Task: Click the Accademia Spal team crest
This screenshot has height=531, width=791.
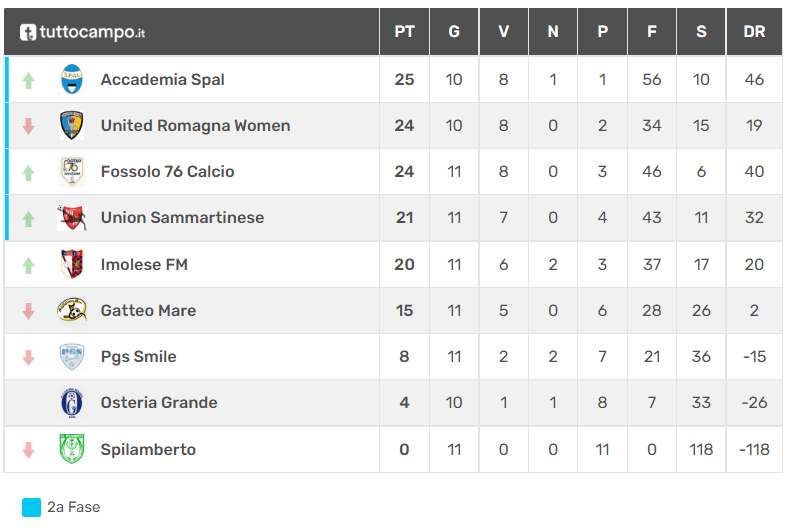Action: (x=72, y=79)
